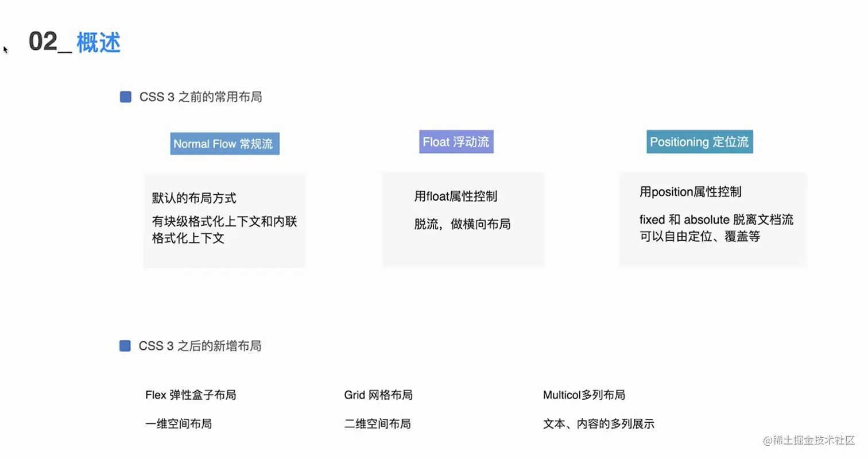Click the heading "CSS 3 之前的常用布局"
Image resolution: width=868 pixels, height=459 pixels.
click(200, 97)
